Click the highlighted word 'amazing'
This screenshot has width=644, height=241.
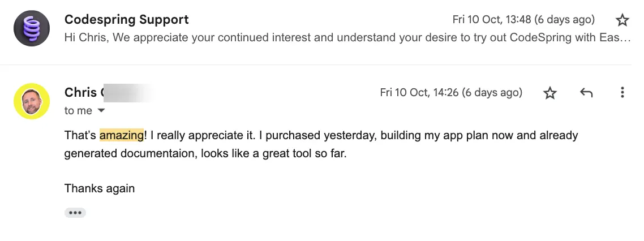(x=122, y=135)
